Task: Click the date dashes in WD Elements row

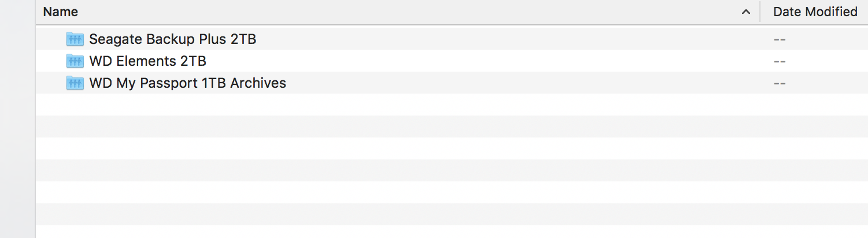Action: [779, 62]
